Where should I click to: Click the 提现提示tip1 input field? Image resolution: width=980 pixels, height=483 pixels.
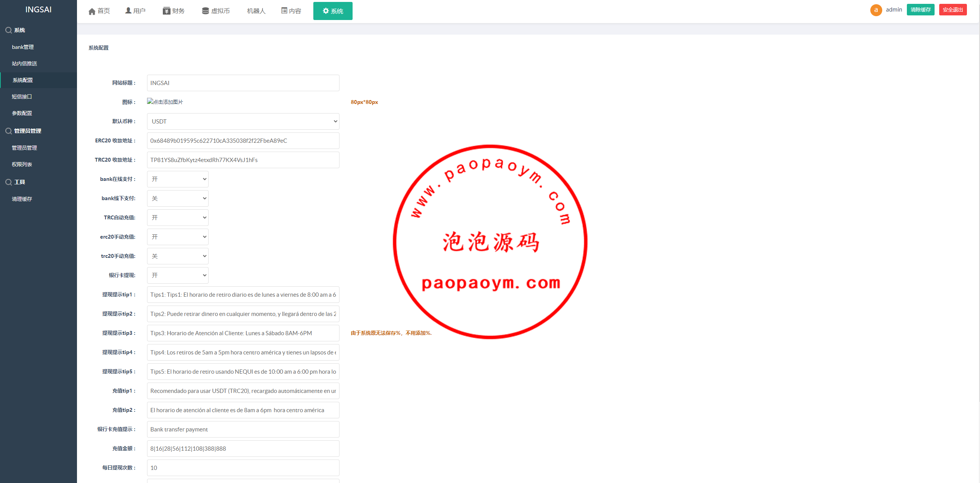[x=243, y=294]
